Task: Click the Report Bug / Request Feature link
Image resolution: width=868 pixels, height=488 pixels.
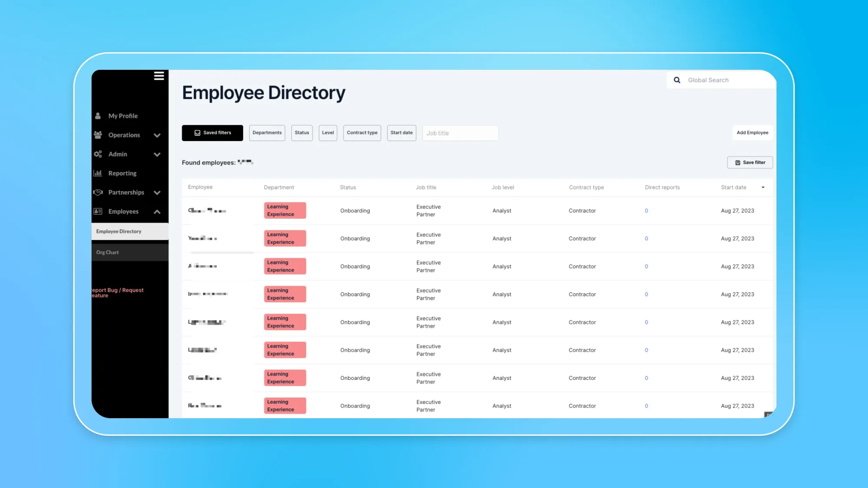Action: (x=116, y=293)
